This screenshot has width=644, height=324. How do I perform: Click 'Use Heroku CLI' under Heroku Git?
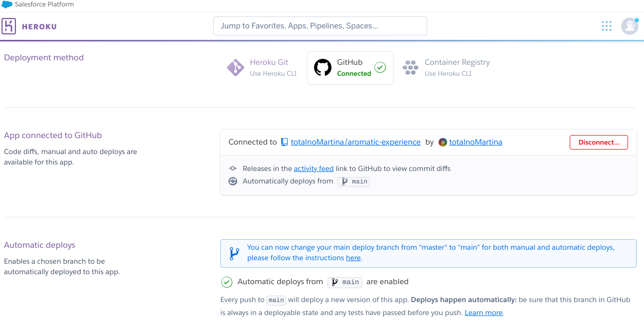[273, 73]
